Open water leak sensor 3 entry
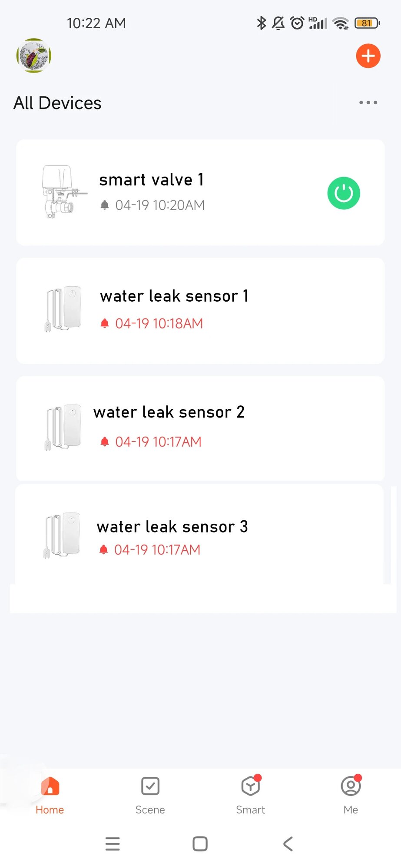The height and width of the screenshot is (868, 401). pyautogui.click(x=199, y=535)
